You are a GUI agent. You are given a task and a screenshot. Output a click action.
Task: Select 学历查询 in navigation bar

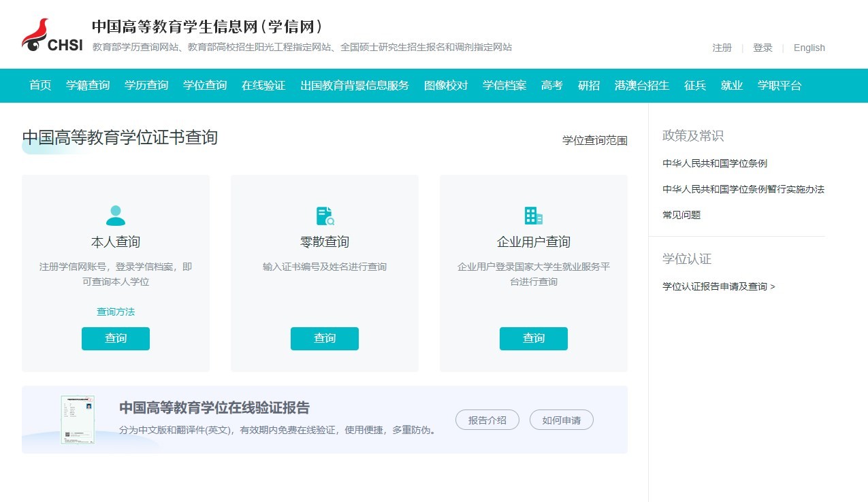click(146, 86)
